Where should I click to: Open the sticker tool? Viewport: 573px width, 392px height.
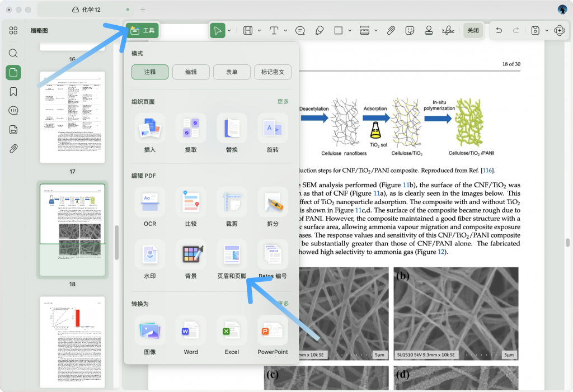pyautogui.click(x=410, y=31)
